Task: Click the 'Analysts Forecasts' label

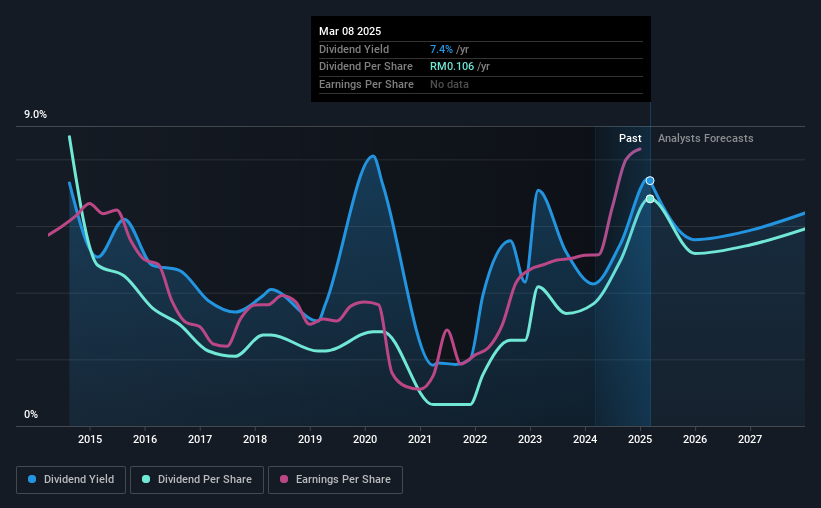Action: (705, 138)
